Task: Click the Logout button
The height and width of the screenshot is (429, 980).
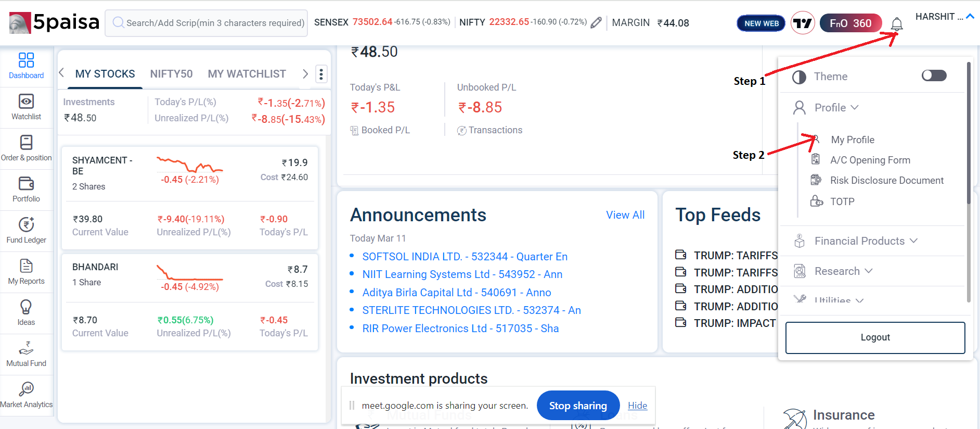Action: 875,337
